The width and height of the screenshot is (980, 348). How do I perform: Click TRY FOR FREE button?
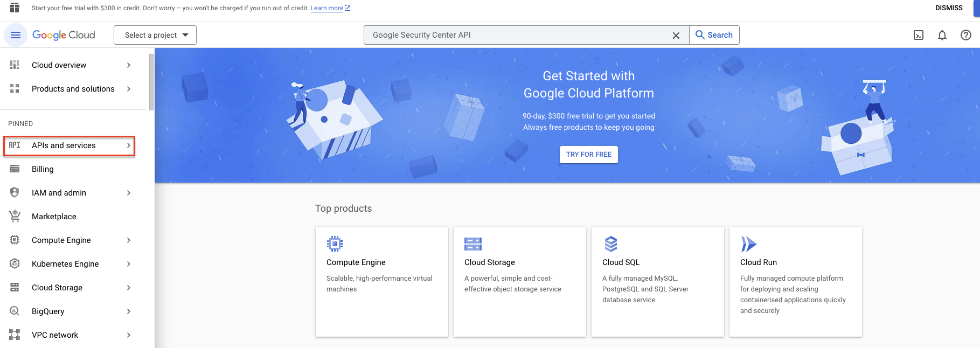[x=589, y=155]
